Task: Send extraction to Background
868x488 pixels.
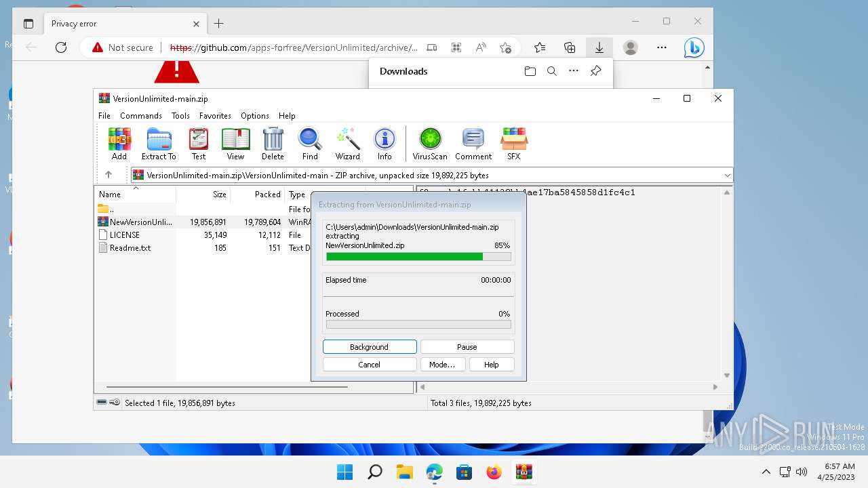Action: (x=370, y=347)
